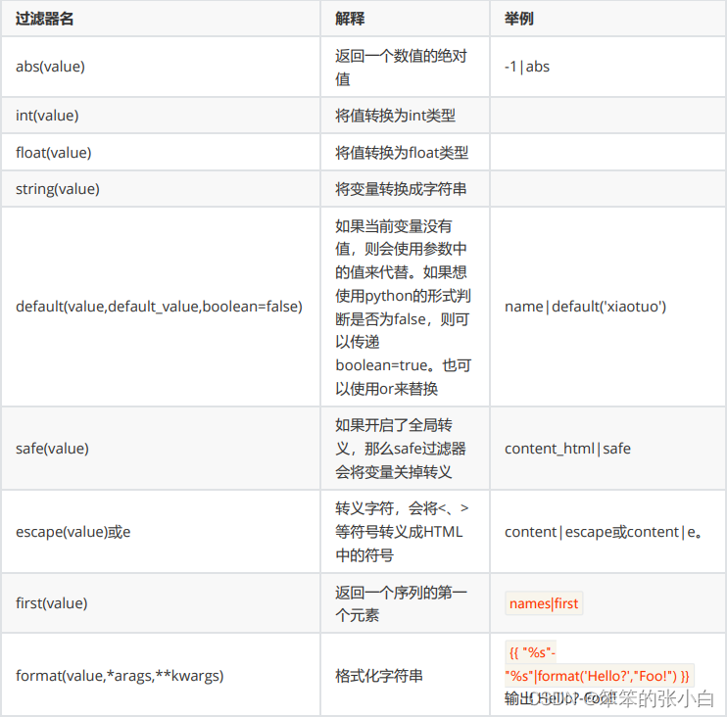Select the content_html|safe example text
This screenshot has width=728, height=717.
(x=567, y=449)
